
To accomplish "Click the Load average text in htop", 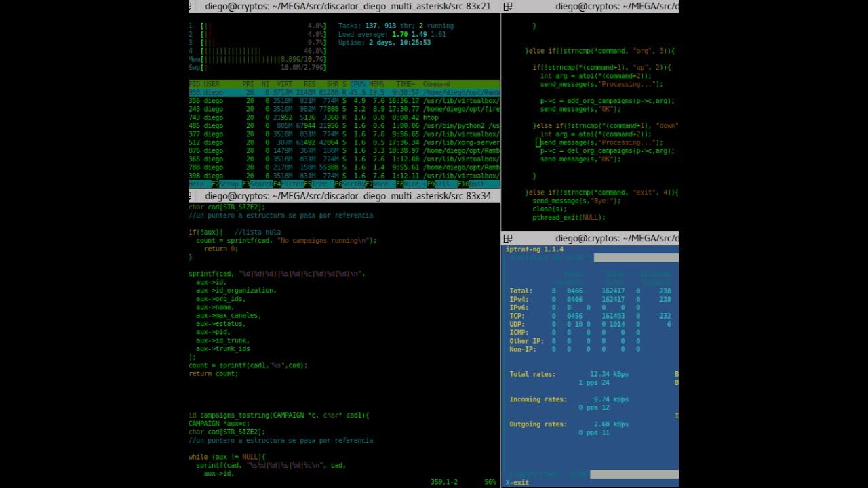I will coord(393,34).
